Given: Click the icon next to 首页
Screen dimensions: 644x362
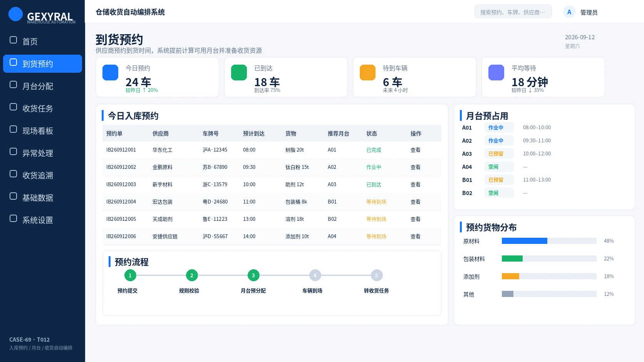Looking at the screenshot, I should pos(13,40).
